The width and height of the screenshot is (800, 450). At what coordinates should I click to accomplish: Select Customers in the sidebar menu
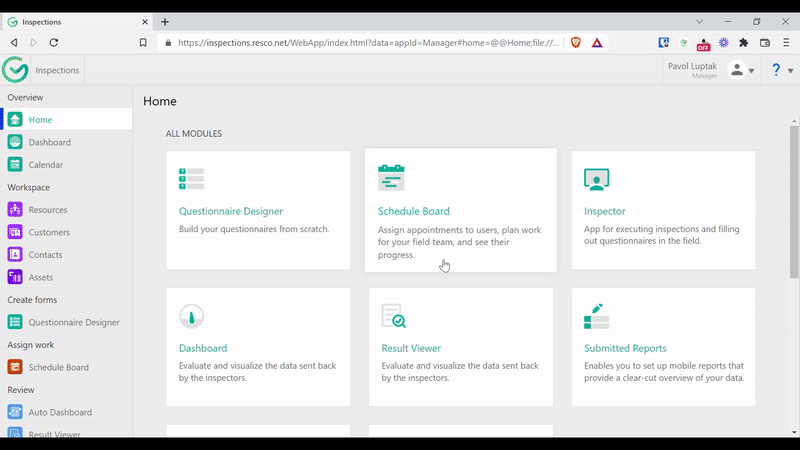(49, 232)
